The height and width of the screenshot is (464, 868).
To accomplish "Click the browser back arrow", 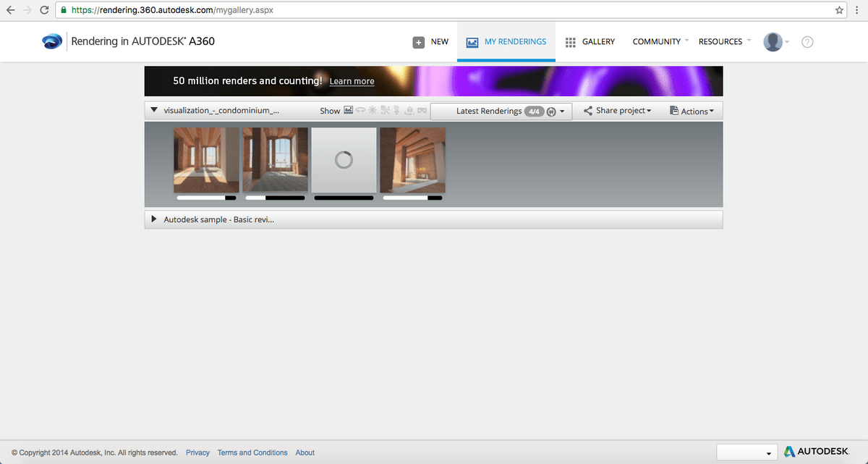I will click(11, 10).
